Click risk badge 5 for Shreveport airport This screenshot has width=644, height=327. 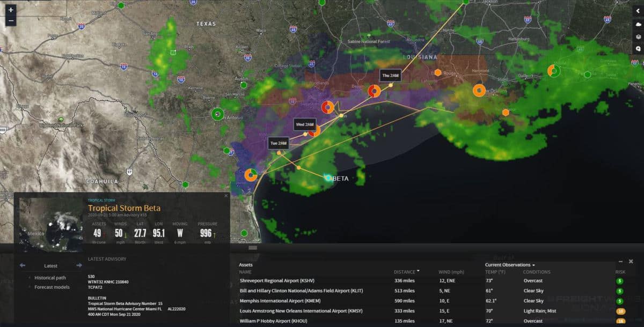(x=619, y=281)
